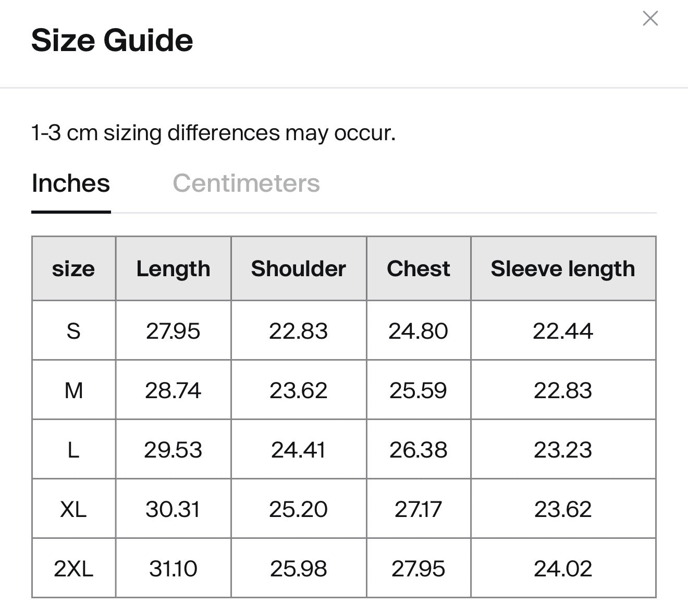Close the Size Guide dialog
The width and height of the screenshot is (688, 616).
(x=650, y=19)
